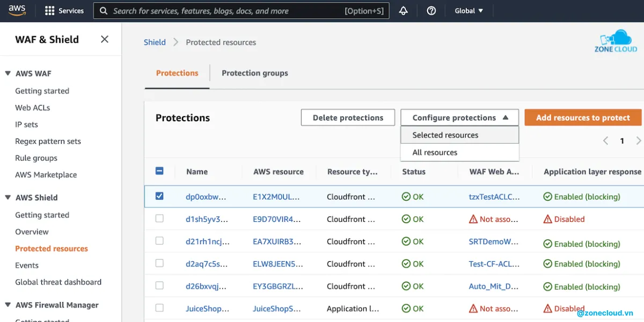Open the d2aq7c5s protection link
This screenshot has width=644, height=322.
207,264
